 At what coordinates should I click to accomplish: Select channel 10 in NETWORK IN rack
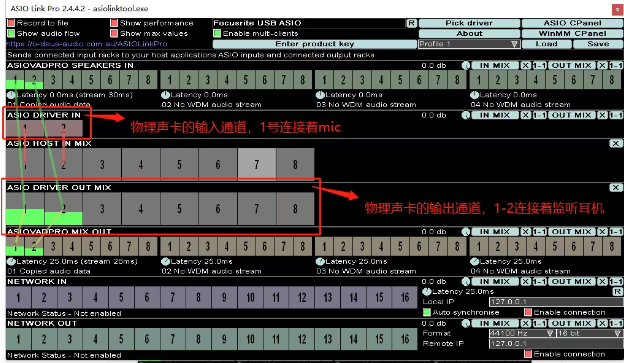(250, 297)
